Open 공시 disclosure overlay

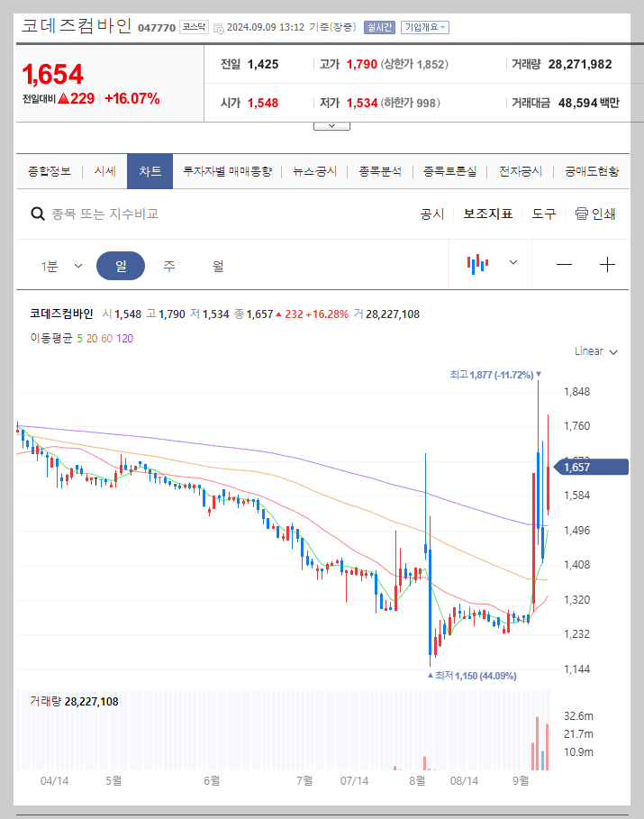click(x=432, y=213)
